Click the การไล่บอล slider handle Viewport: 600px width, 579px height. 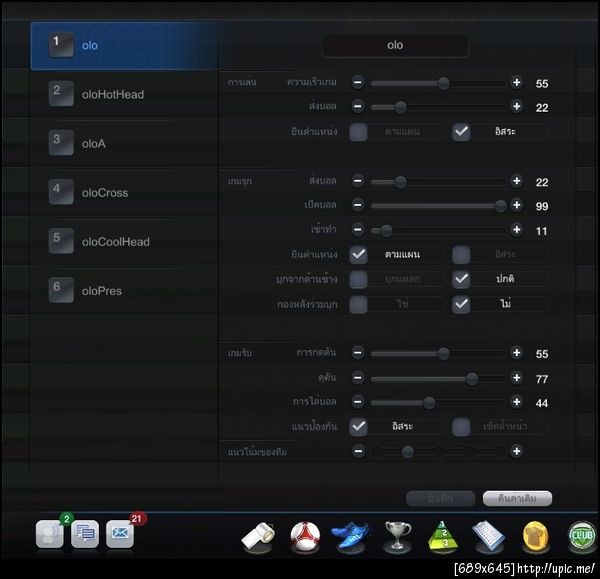(x=429, y=403)
